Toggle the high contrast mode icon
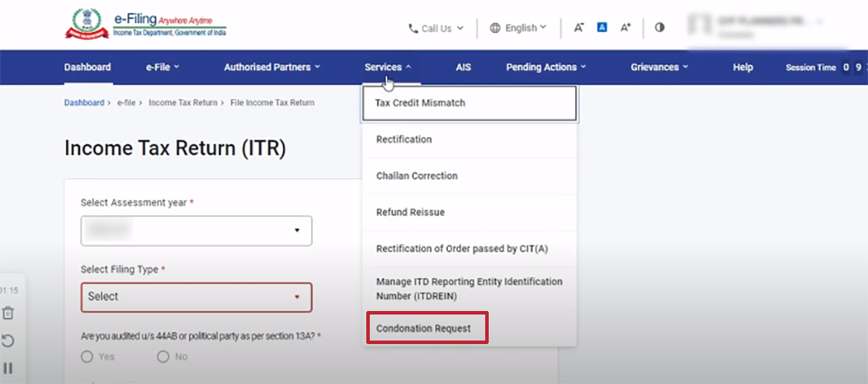Screen dimensions: 868x384 coord(660,28)
